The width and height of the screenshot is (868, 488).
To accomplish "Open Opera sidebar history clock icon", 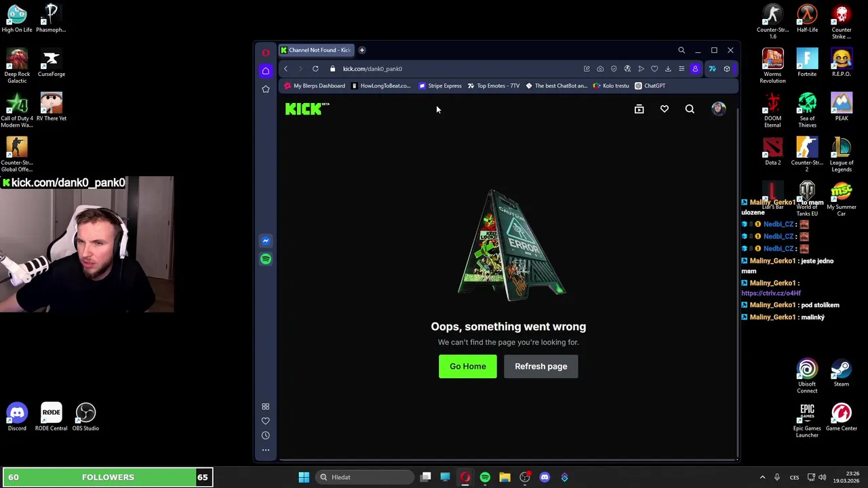I will 266,436.
